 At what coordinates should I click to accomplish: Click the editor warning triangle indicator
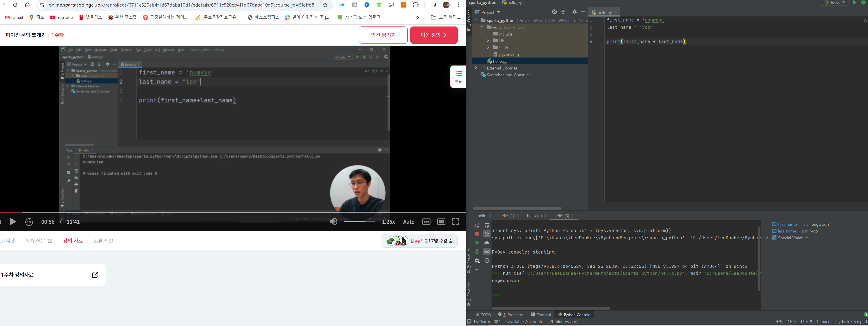coord(865,21)
